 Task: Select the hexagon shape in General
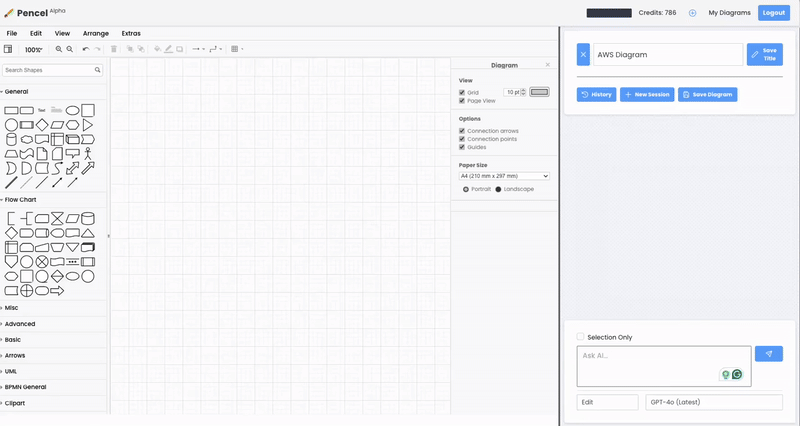pos(72,125)
